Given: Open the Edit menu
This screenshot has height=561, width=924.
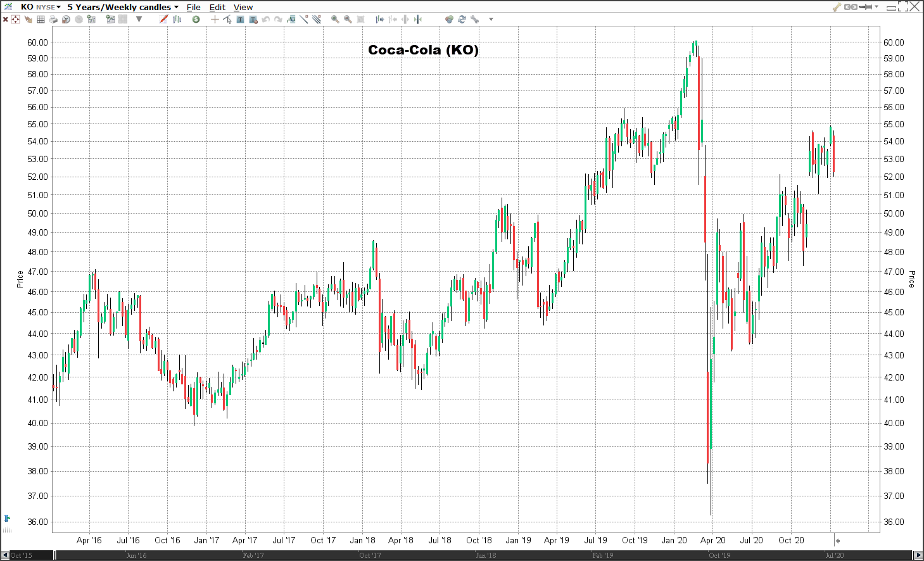Looking at the screenshot, I should [x=217, y=7].
